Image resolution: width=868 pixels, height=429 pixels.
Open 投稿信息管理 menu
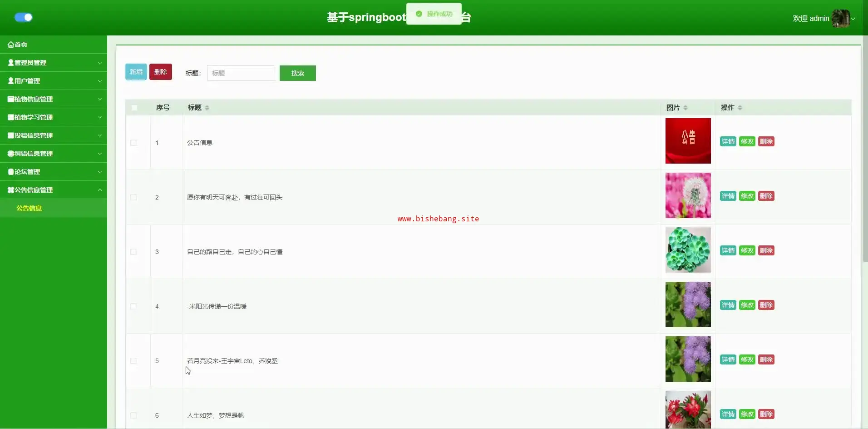pos(54,135)
